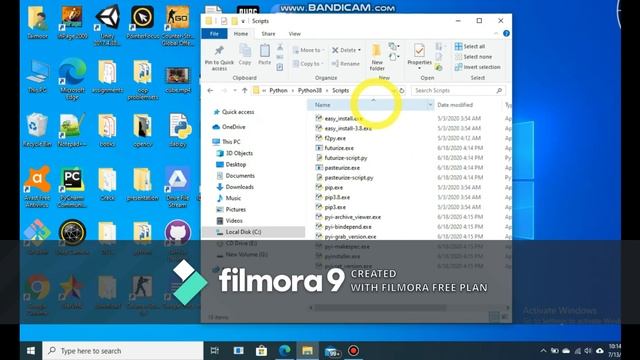Create a New folder from ribbon
The image size is (640, 360).
pyautogui.click(x=377, y=57)
